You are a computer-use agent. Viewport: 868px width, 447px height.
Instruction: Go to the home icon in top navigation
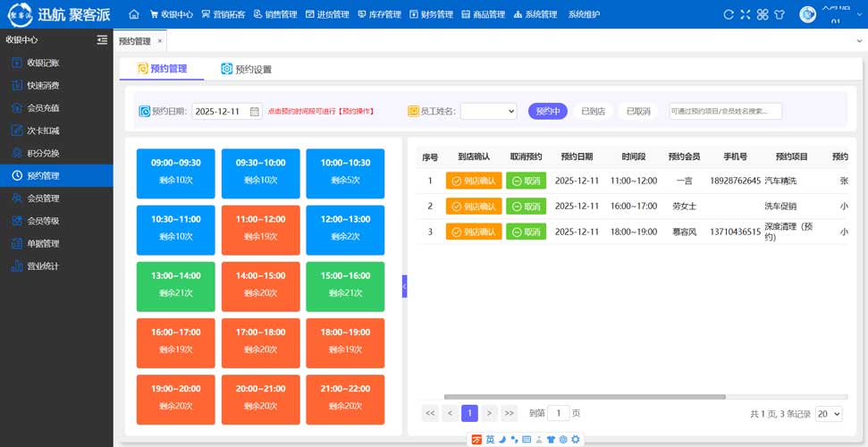pyautogui.click(x=134, y=14)
